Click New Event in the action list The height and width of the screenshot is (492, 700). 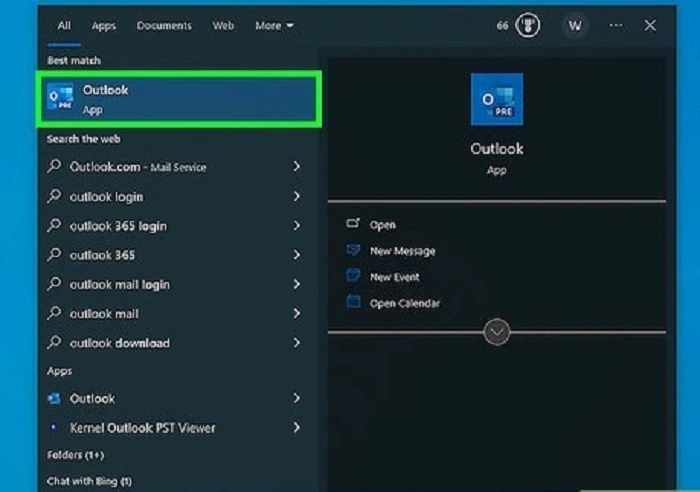click(x=394, y=277)
